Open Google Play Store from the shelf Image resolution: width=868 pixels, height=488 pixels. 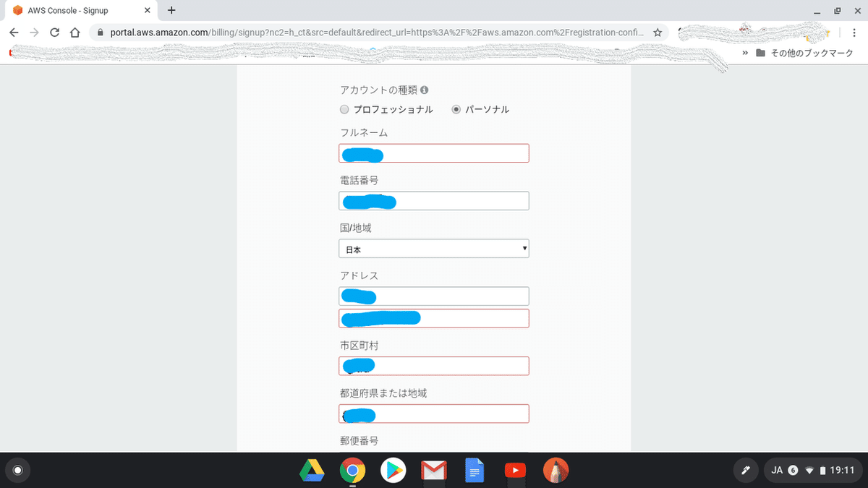point(393,470)
